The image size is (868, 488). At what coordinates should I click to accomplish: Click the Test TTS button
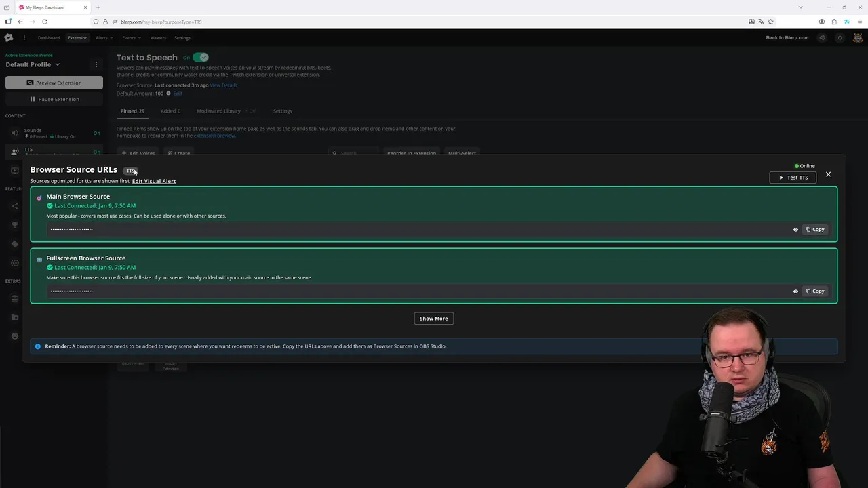793,178
